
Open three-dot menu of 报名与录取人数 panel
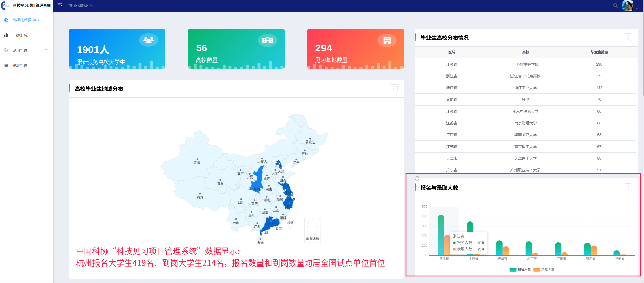[628, 187]
